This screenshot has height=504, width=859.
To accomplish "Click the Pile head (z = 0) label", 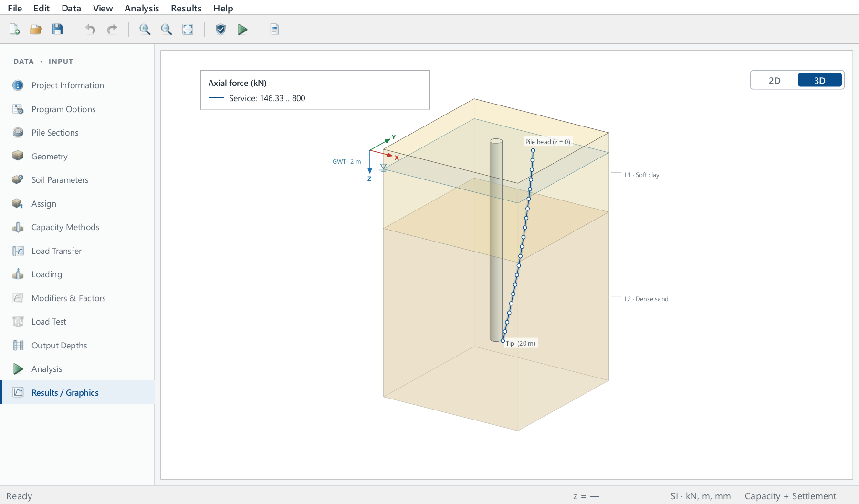I will click(547, 142).
